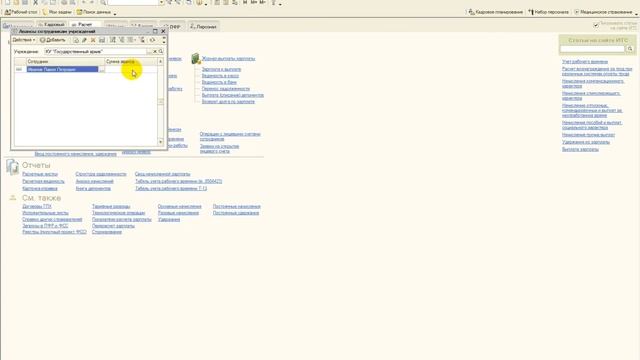
Task: Click the ITS articles search field
Action: click(x=593, y=49)
